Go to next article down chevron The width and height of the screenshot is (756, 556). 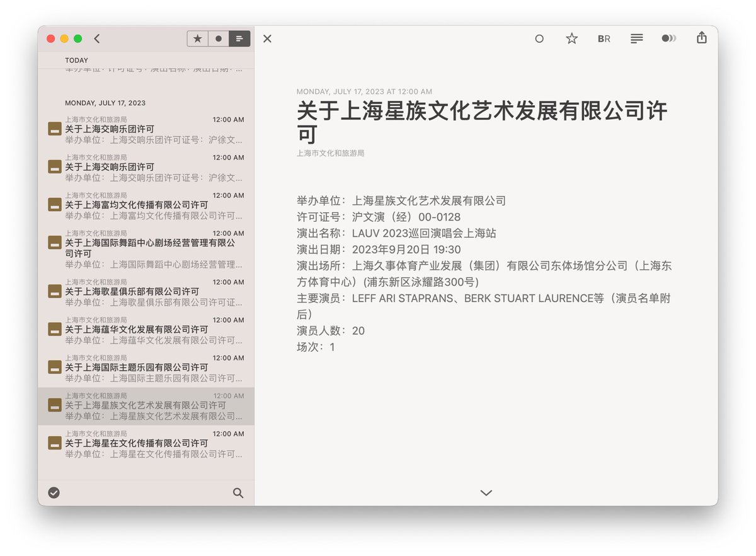pyautogui.click(x=486, y=492)
